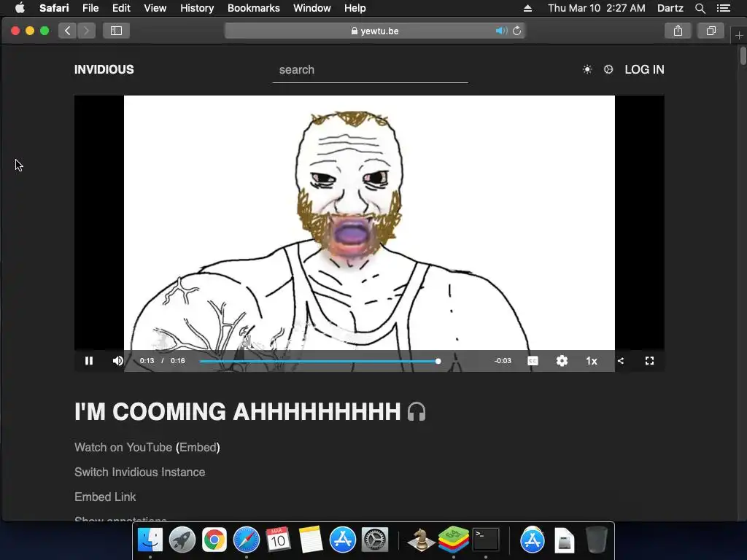
Task: Open Launchpad rocket in Dock
Action: [182, 540]
